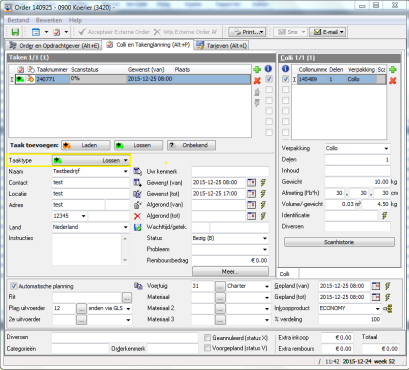The width and height of the screenshot is (409, 370).
Task: Expand the Naam Testbedrijf combo box
Action: (126, 171)
